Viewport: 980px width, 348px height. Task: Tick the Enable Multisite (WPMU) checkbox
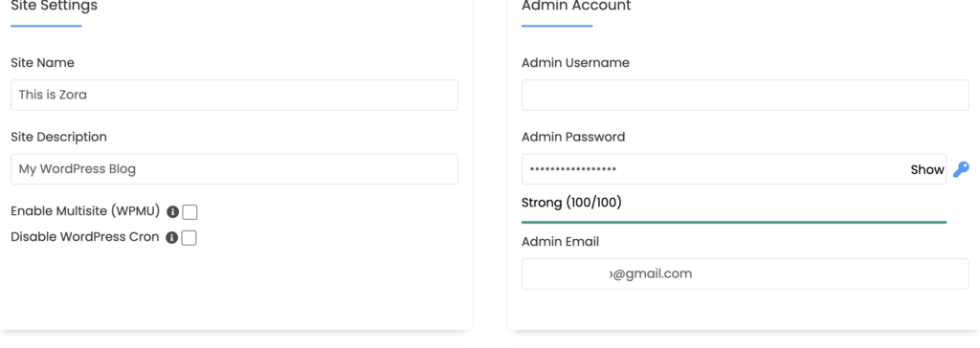tap(190, 212)
